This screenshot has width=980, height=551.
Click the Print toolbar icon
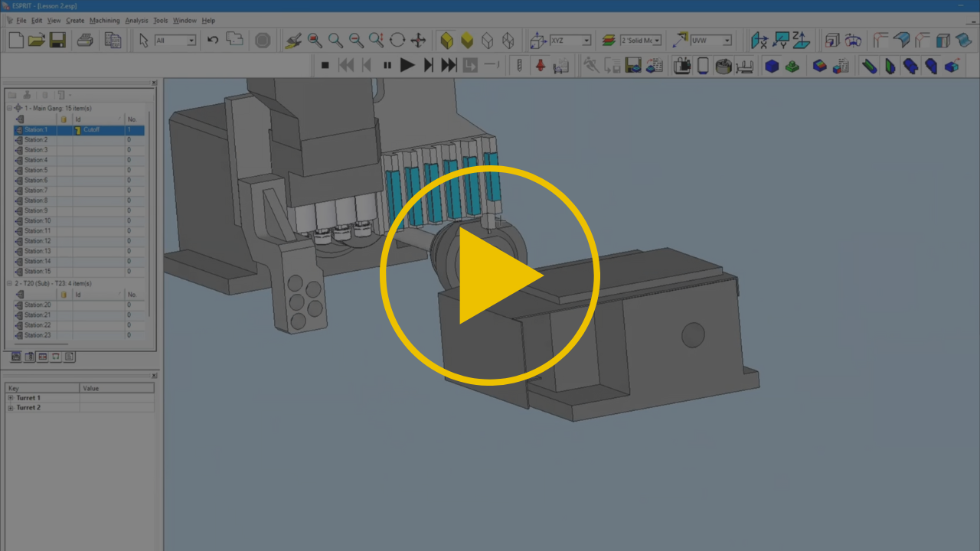[85, 41]
